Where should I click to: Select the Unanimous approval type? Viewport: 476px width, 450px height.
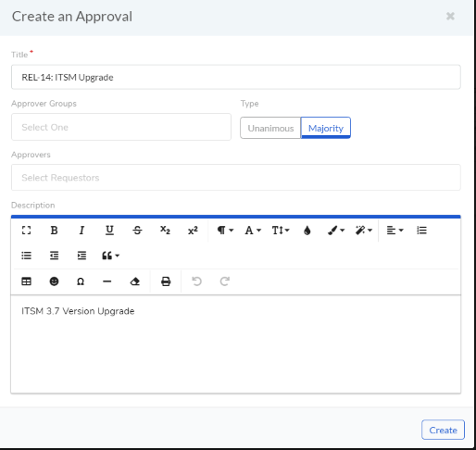coord(270,128)
